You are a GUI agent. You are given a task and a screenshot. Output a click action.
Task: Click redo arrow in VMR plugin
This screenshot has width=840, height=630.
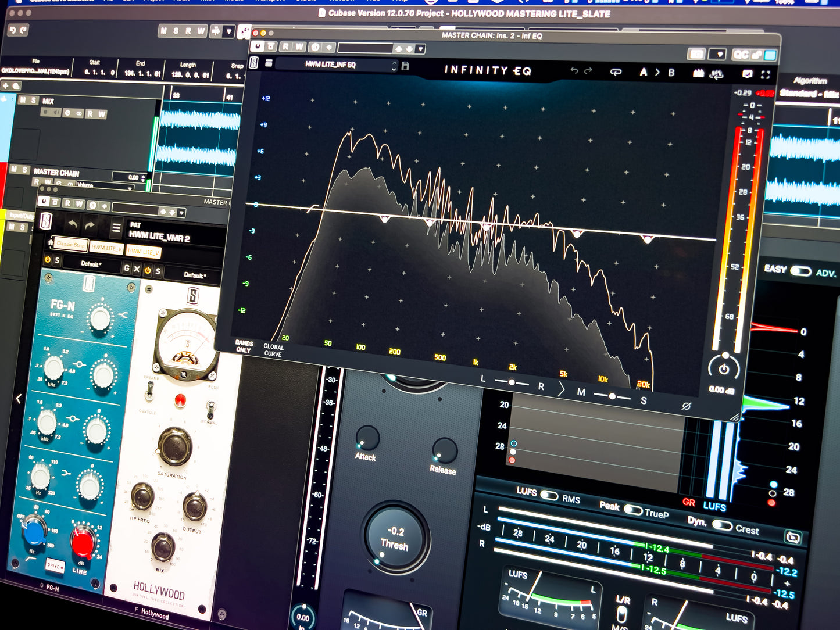[x=90, y=225]
